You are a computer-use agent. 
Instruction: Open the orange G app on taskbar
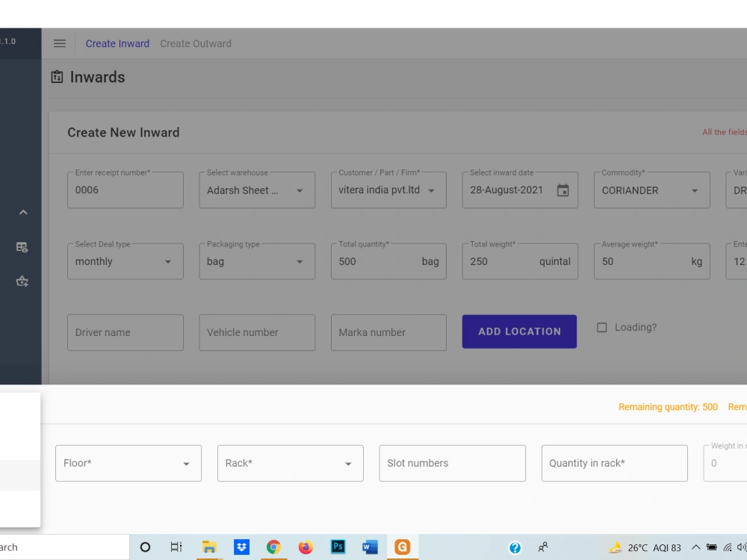point(402,547)
